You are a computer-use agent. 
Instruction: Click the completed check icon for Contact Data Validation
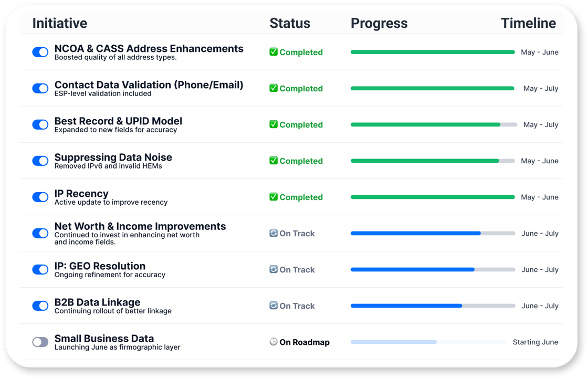[x=274, y=88]
